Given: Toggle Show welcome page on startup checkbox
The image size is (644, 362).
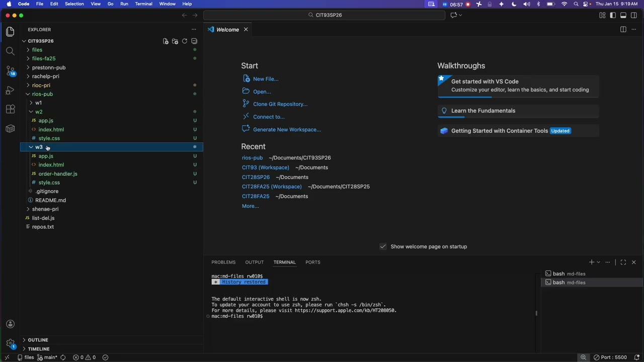Looking at the screenshot, I should [x=383, y=247].
